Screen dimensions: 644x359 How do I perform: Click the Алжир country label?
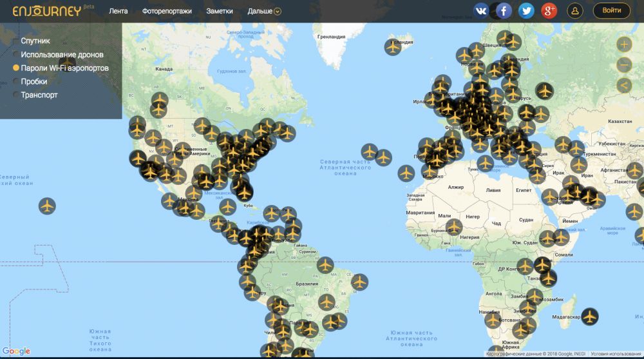[x=455, y=187]
